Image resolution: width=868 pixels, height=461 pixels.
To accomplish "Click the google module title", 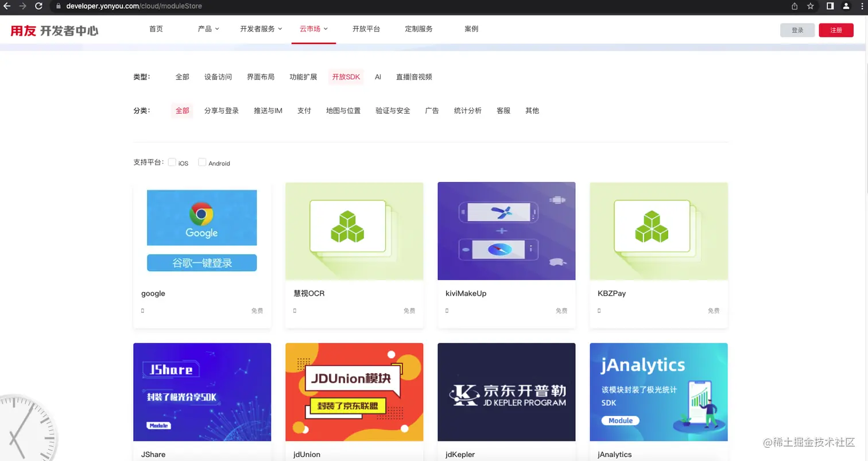I will (153, 293).
